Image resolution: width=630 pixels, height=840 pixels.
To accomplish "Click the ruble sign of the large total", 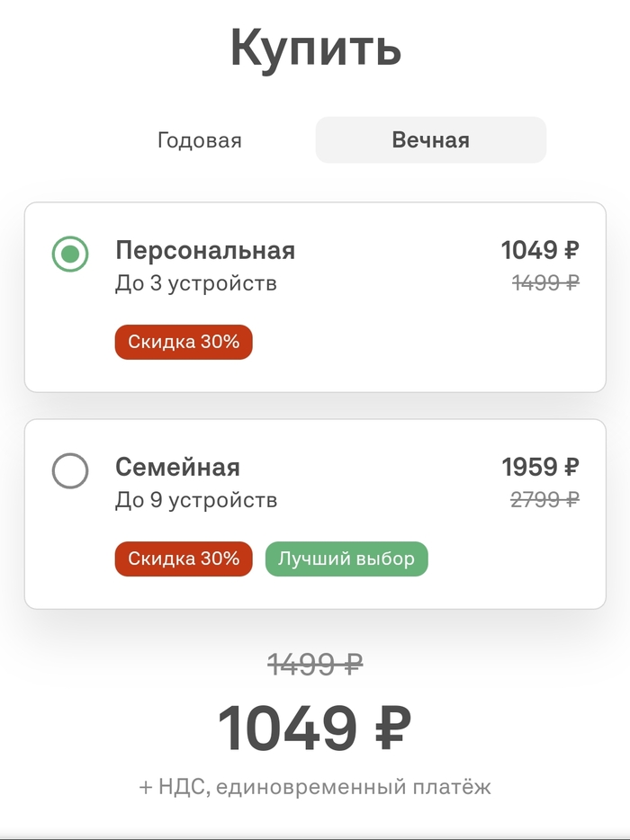I will [x=391, y=728].
